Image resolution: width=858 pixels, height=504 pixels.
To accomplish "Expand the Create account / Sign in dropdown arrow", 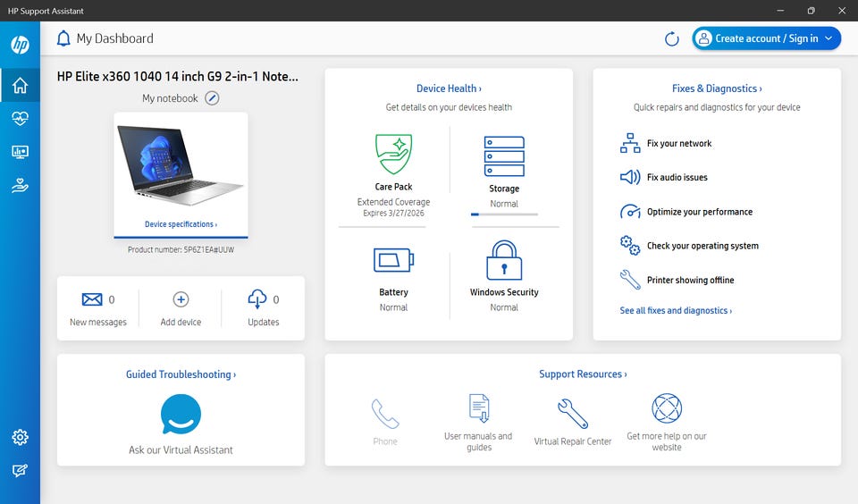I will 829,38.
